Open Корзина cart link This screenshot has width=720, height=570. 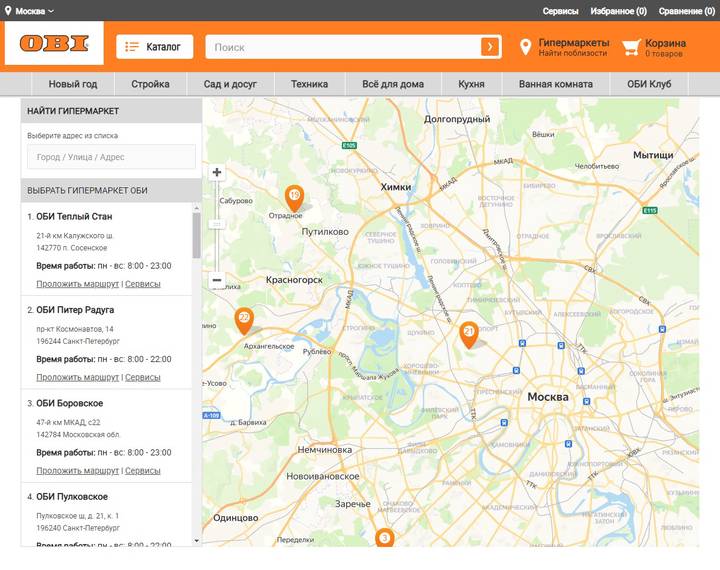pos(665,48)
